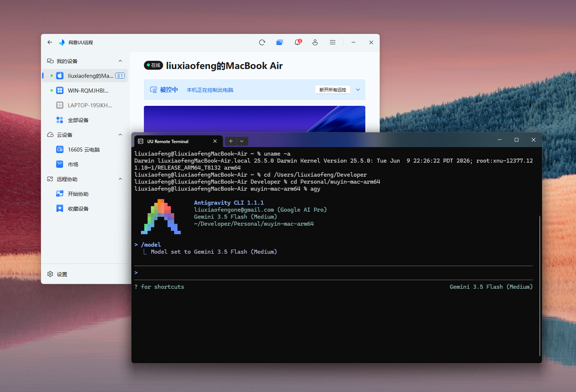Click the 远程协助 section header
576x392 pixels.
pos(67,179)
